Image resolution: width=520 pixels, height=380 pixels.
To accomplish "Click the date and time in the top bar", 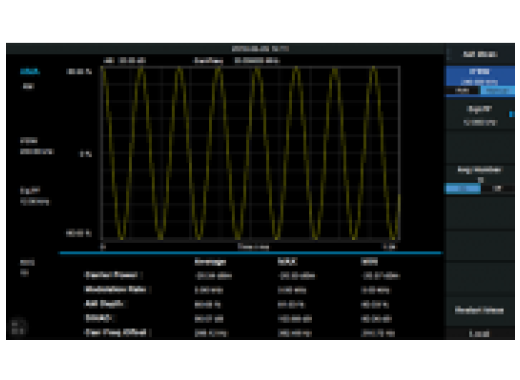I will click(x=260, y=49).
